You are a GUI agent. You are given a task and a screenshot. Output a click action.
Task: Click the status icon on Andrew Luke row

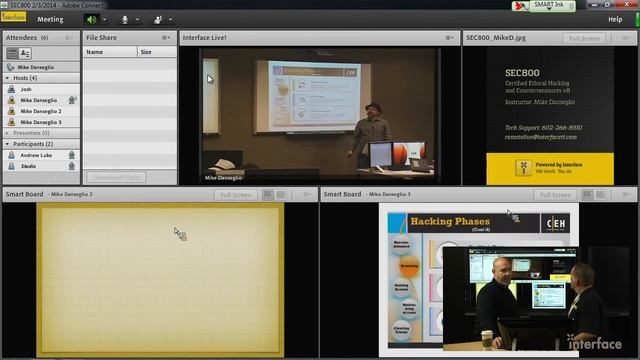pos(72,155)
